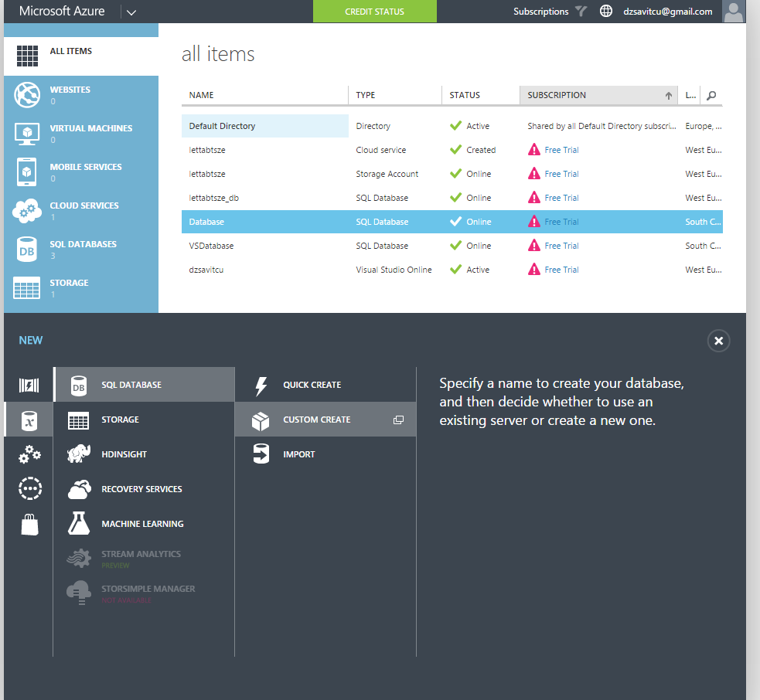Select Import option
The height and width of the screenshot is (700, 760).
click(325, 454)
